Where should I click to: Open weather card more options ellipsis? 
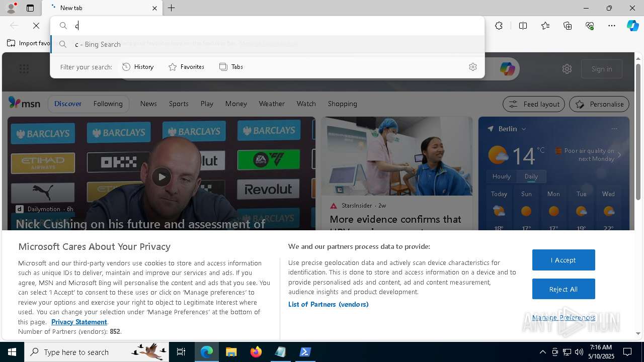click(x=614, y=129)
